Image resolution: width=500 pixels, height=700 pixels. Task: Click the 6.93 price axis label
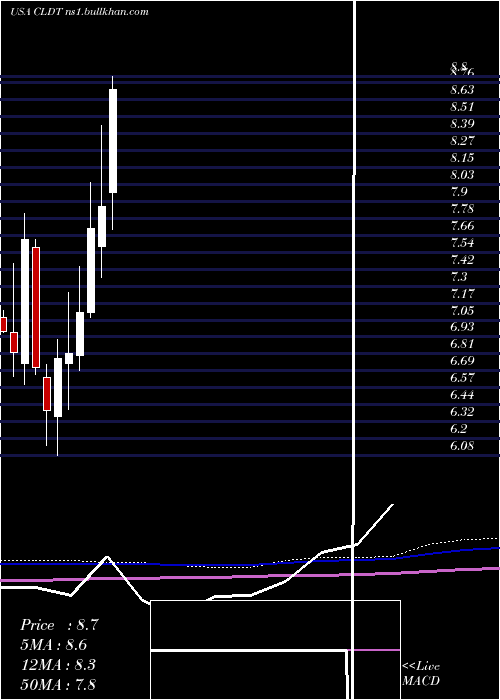coord(462,327)
